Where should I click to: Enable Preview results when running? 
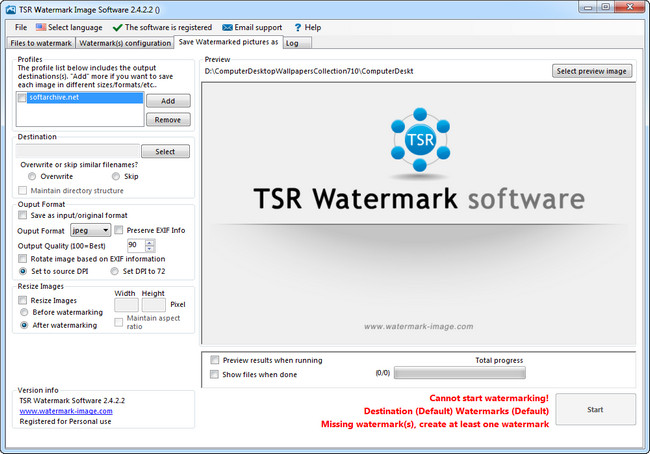pos(214,360)
